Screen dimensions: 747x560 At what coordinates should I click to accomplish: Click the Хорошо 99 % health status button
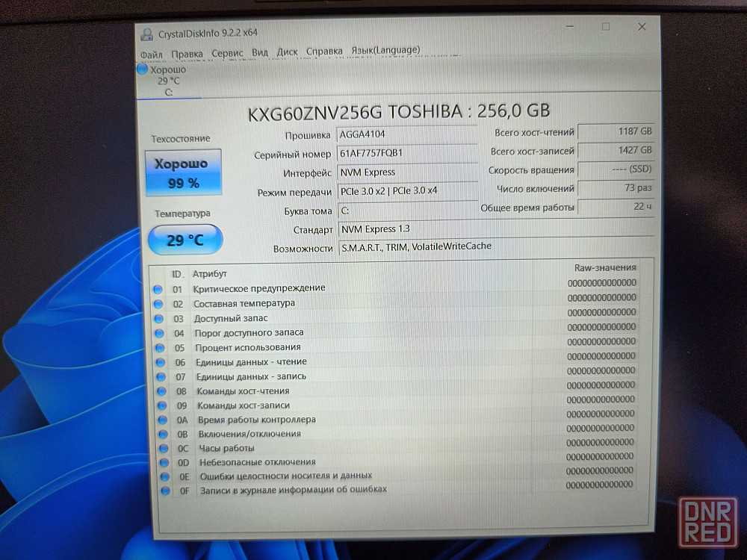[x=184, y=173]
